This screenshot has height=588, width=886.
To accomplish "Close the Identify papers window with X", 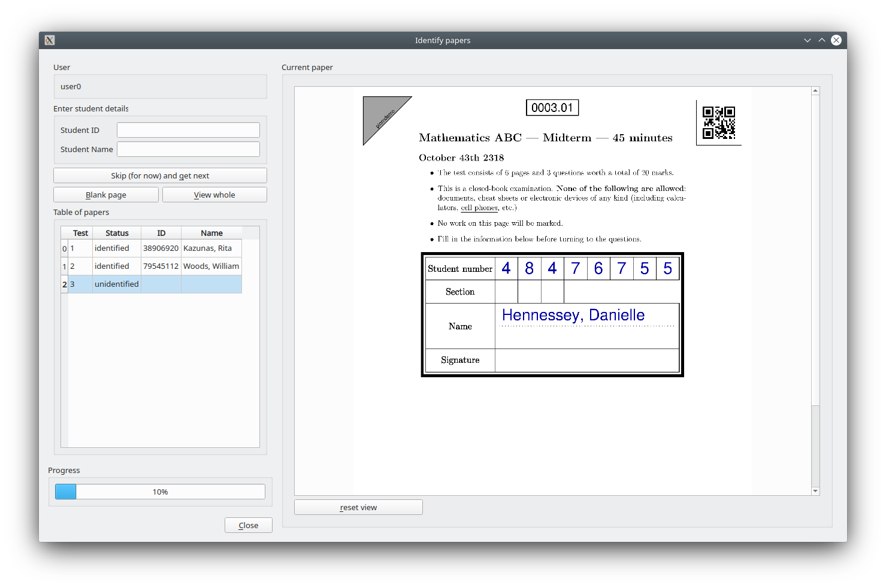I will tap(836, 40).
